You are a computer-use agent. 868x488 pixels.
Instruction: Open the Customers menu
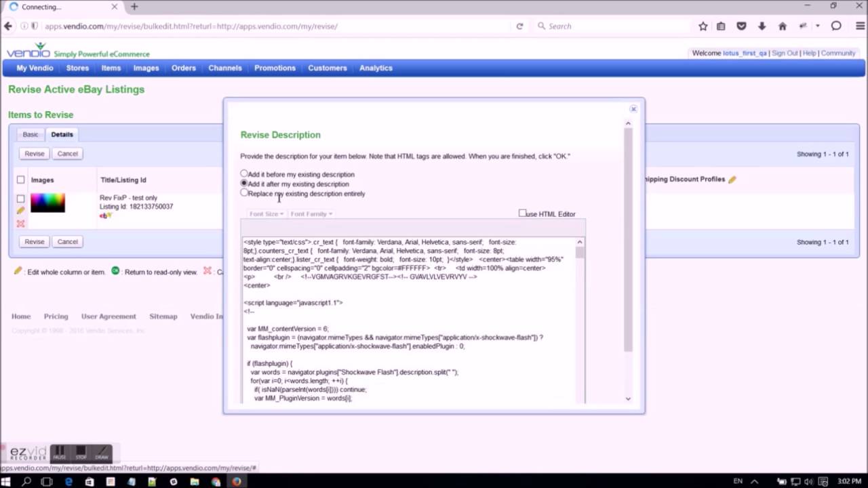(x=328, y=68)
